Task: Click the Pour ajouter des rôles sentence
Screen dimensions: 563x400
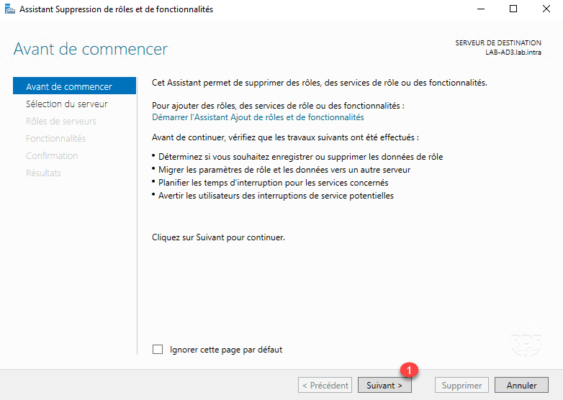Action: 278,106
